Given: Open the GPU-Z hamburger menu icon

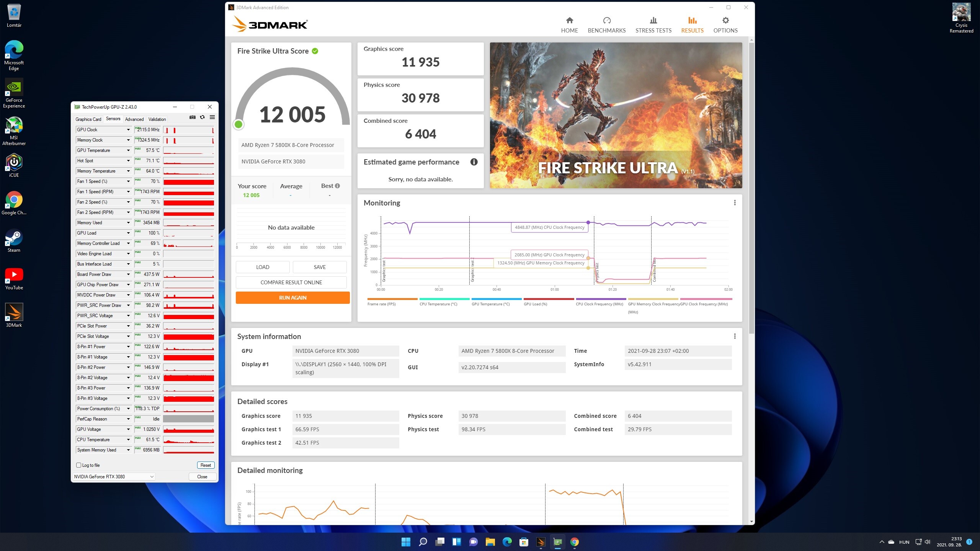Looking at the screenshot, I should [x=212, y=117].
